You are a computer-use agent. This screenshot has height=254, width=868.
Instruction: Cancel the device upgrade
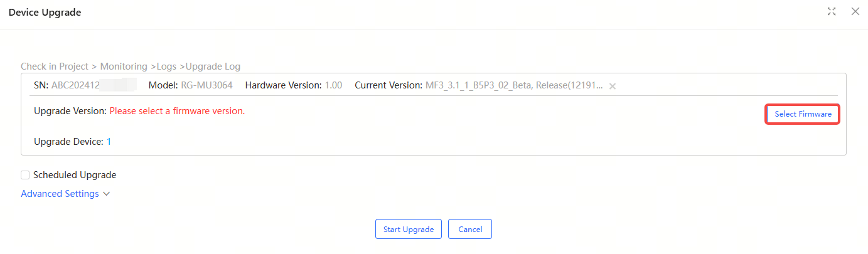[469, 229]
